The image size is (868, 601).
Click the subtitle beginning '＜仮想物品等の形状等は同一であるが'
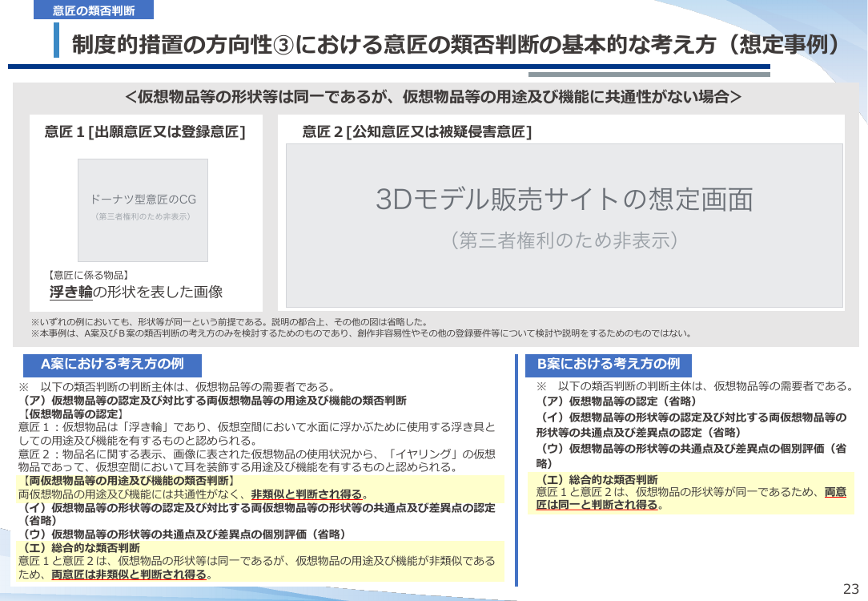tap(433, 97)
